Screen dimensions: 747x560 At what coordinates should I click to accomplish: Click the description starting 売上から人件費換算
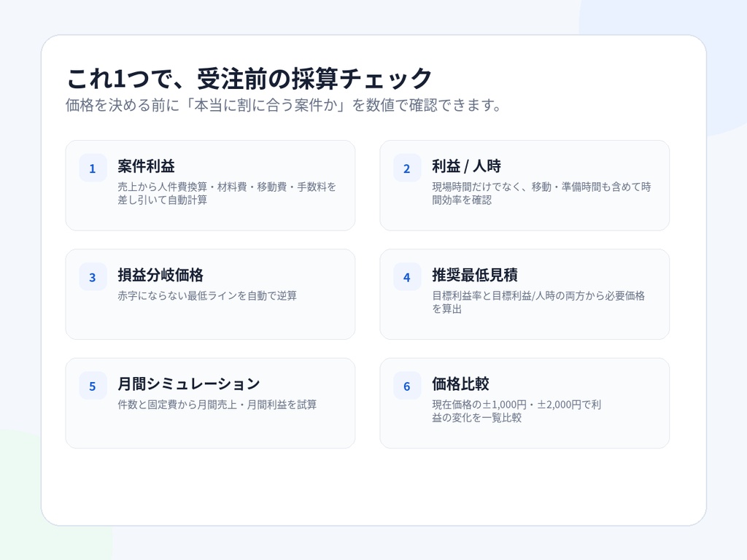click(x=227, y=193)
